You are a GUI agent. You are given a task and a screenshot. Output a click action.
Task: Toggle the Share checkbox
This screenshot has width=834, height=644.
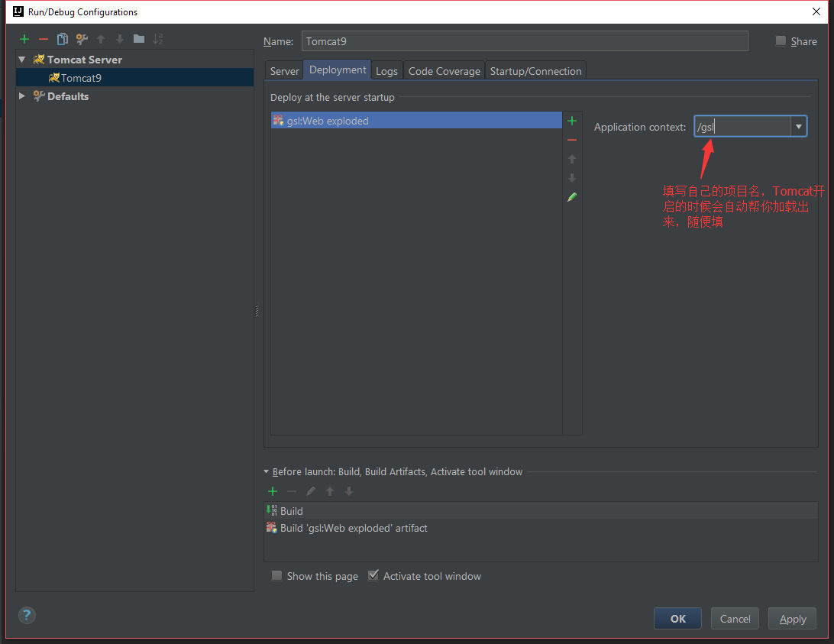(781, 41)
